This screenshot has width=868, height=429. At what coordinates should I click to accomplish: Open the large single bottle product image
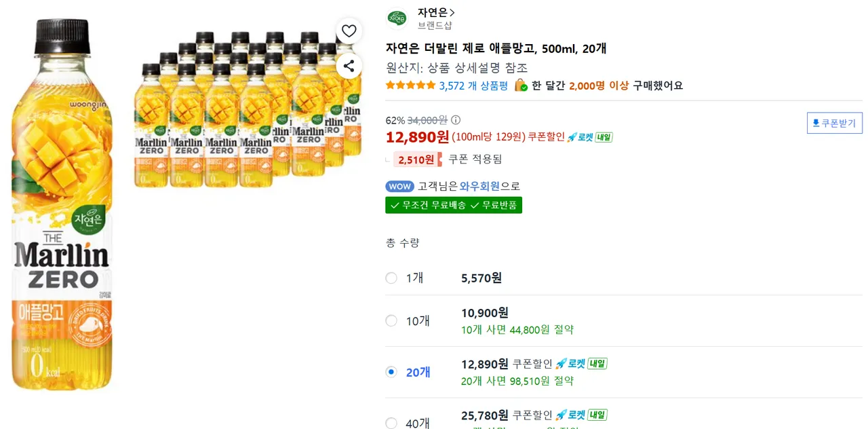[62, 204]
